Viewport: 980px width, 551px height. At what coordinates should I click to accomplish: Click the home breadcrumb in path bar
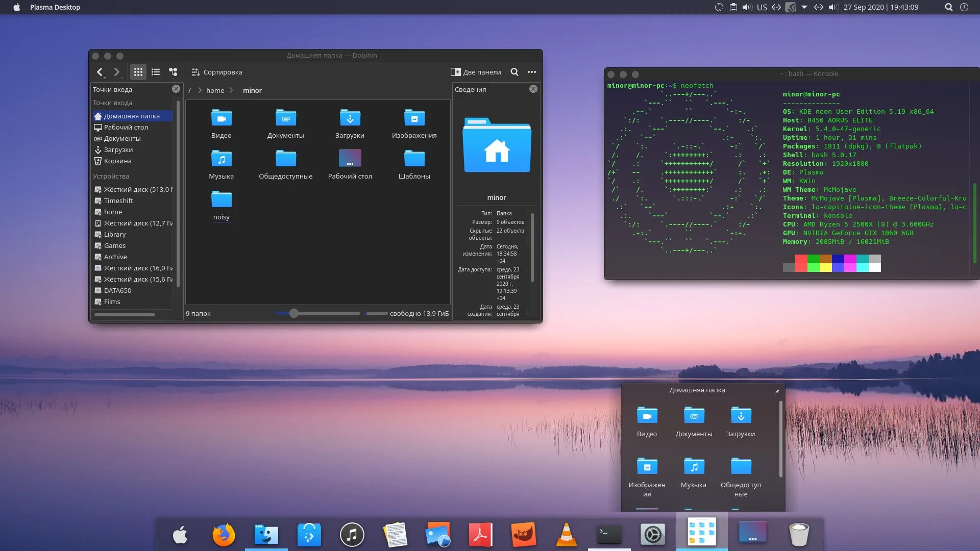point(215,90)
